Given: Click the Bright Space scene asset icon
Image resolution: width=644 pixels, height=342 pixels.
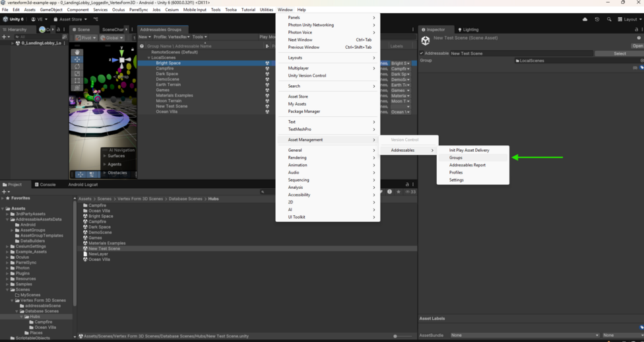Looking at the screenshot, I should pyautogui.click(x=86, y=217).
